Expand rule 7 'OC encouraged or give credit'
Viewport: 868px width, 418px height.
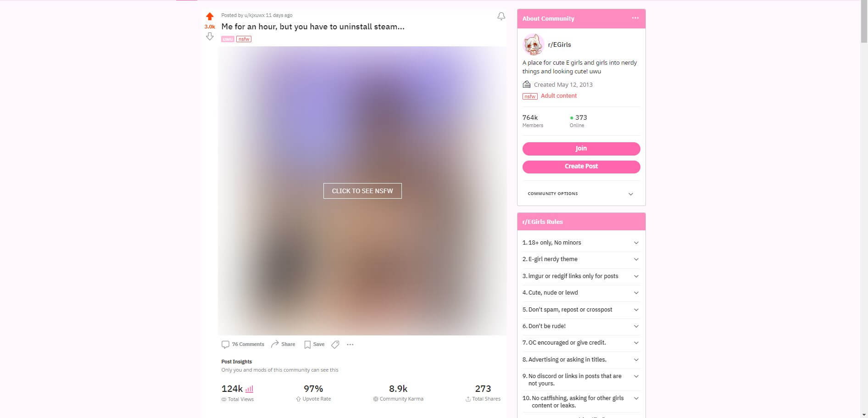(581, 343)
